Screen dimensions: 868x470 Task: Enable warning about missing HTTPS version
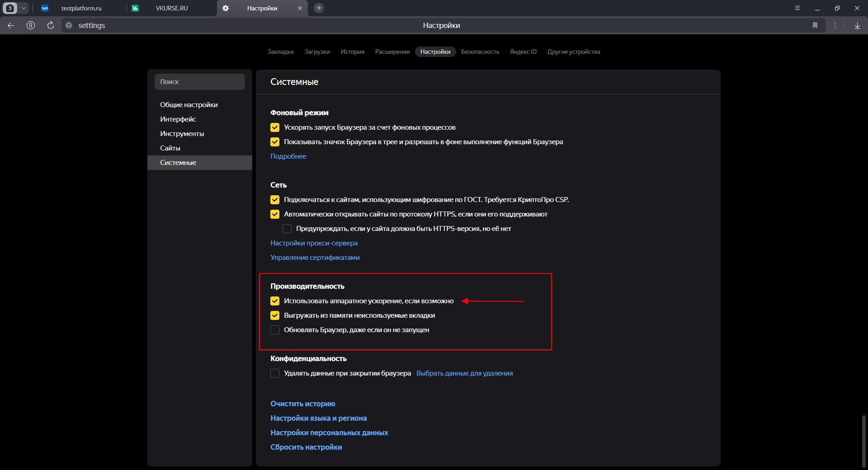point(287,229)
